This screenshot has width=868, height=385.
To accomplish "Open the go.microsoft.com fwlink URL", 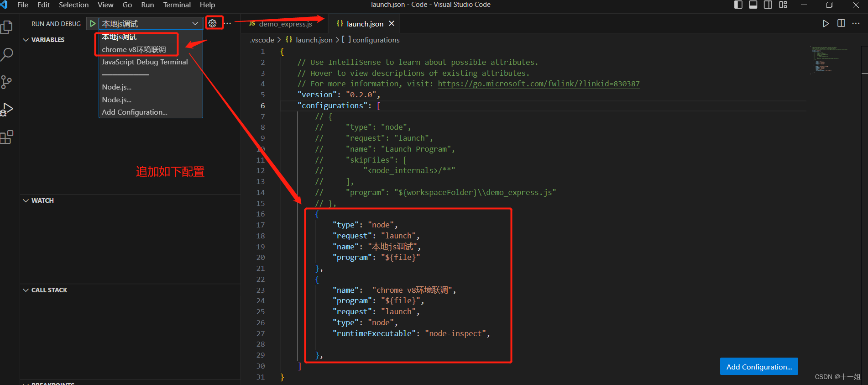I will (539, 84).
